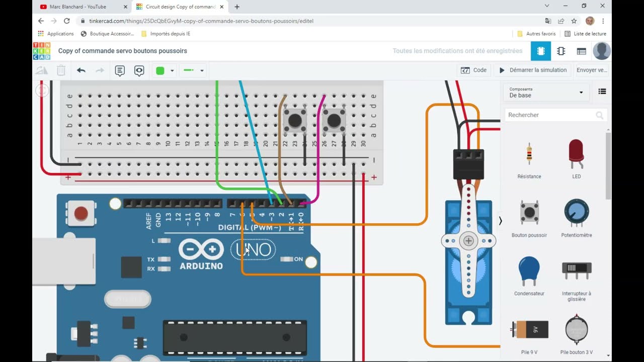Image resolution: width=644 pixels, height=362 pixels.
Task: Switch to Marc Blanchard YouTube tab
Action: pos(78,7)
